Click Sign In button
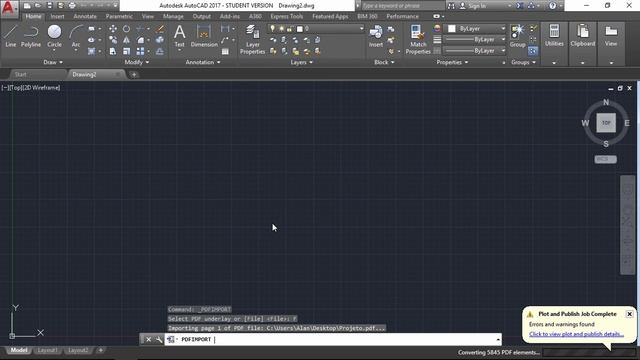This screenshot has width=640, height=360. tap(477, 6)
